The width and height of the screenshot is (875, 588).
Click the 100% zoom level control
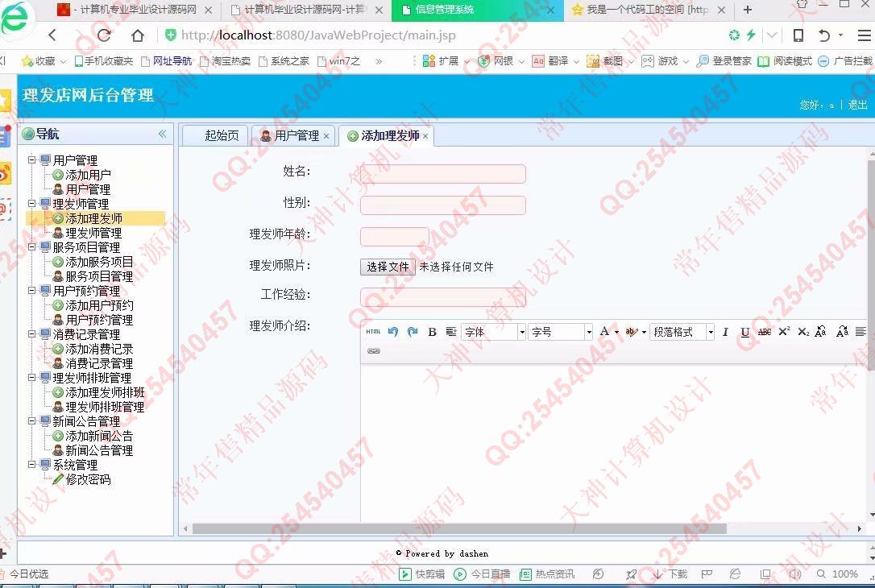(838, 574)
